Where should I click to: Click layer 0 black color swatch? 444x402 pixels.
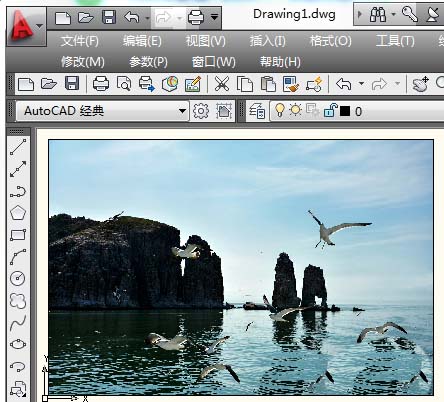click(x=345, y=111)
